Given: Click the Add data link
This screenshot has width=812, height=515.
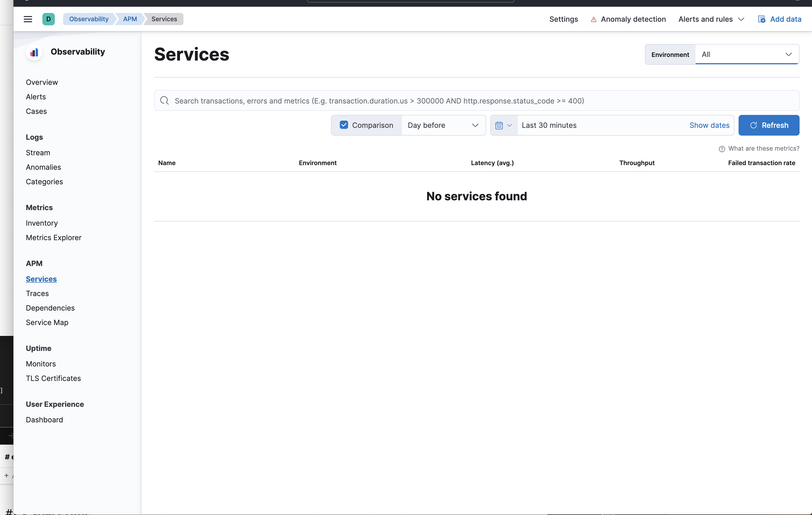Looking at the screenshot, I should click(x=785, y=19).
